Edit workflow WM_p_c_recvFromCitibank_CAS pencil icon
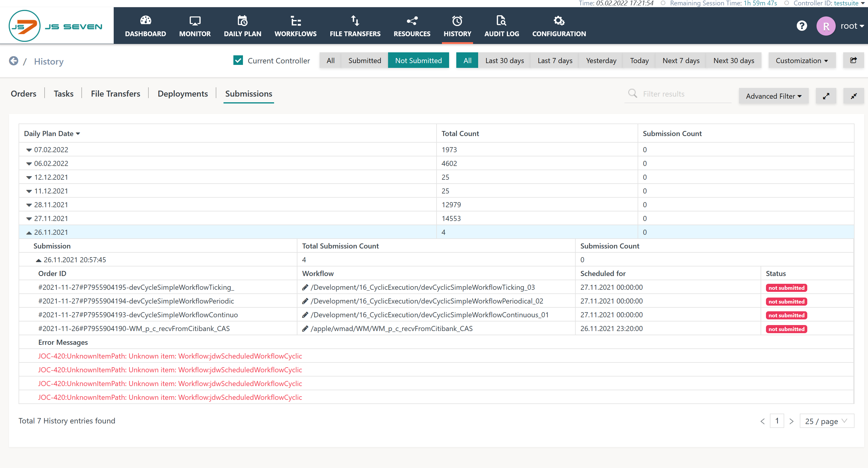 point(305,329)
